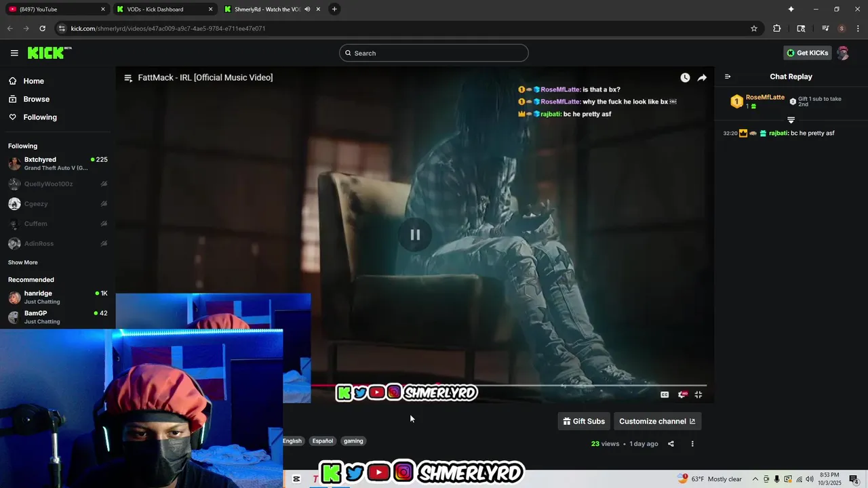Open Chrome three-dot menu
The image size is (868, 488).
(x=857, y=28)
